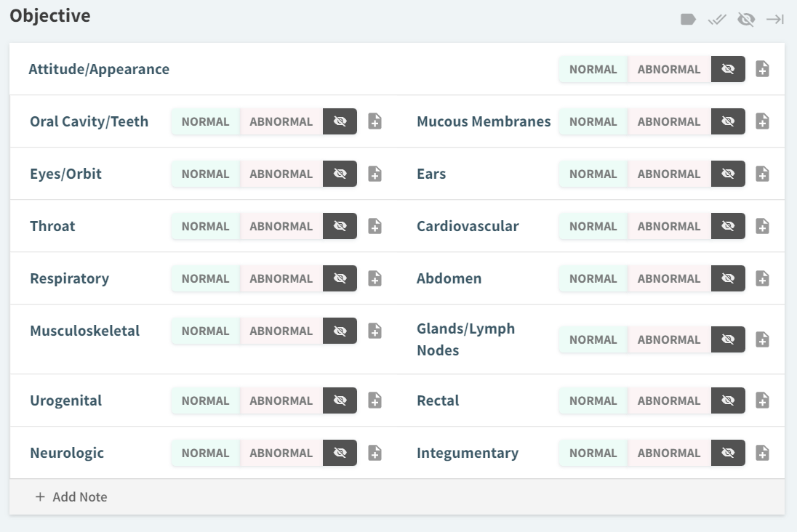This screenshot has height=532, width=797.
Task: Add a note to Attitude/Appearance row
Action: point(762,69)
